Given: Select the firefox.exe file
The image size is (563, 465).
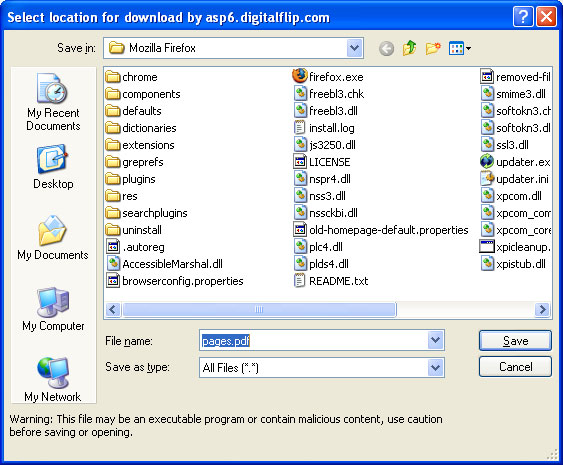Looking at the screenshot, I should click(328, 76).
